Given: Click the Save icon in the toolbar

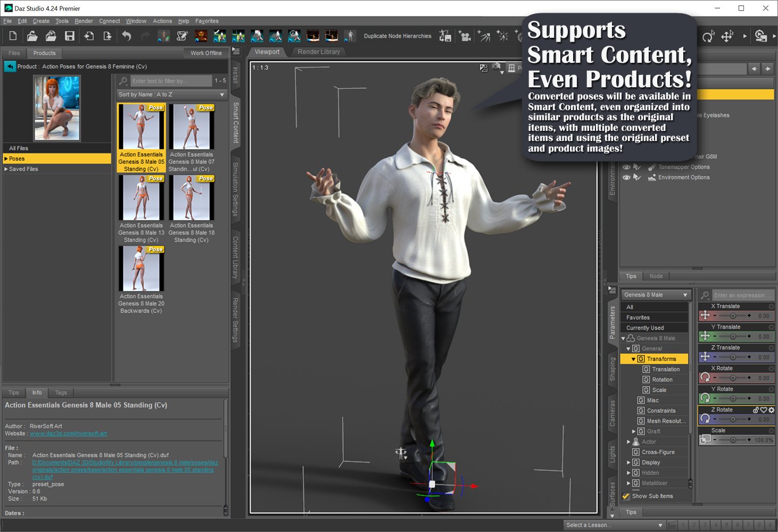Looking at the screenshot, I should 70,36.
